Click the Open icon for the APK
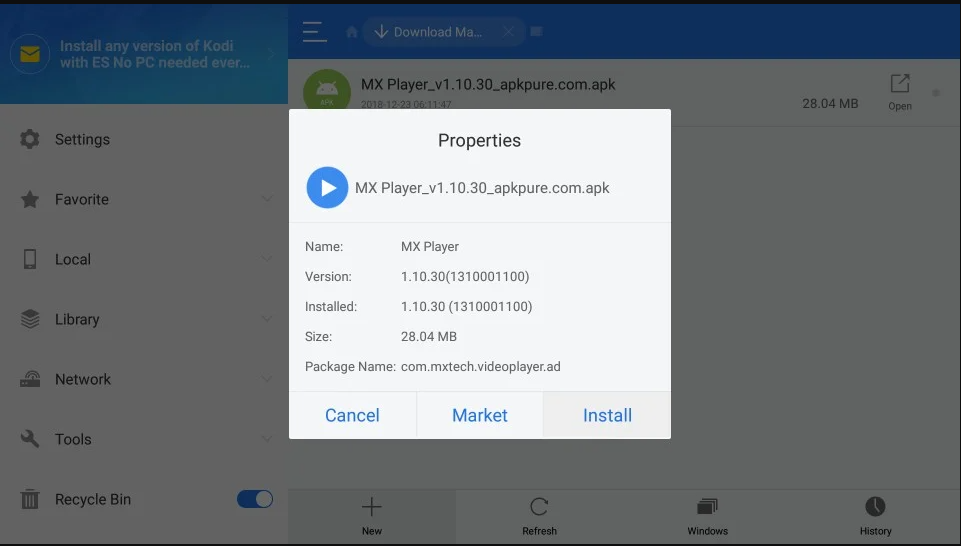The height and width of the screenshot is (546, 961). 900,91
